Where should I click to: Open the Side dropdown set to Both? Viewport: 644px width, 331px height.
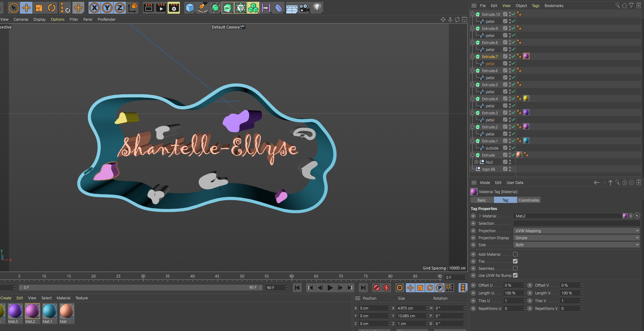pos(576,245)
